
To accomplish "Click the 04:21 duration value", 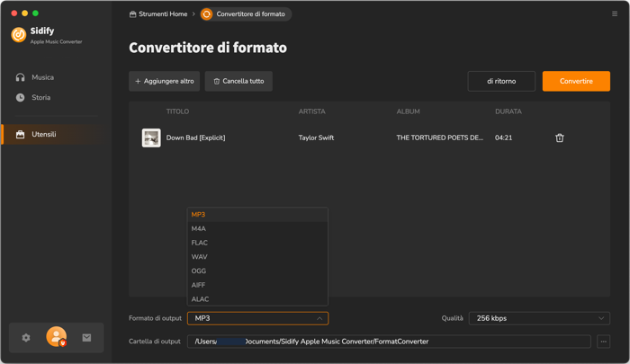I will click(503, 138).
